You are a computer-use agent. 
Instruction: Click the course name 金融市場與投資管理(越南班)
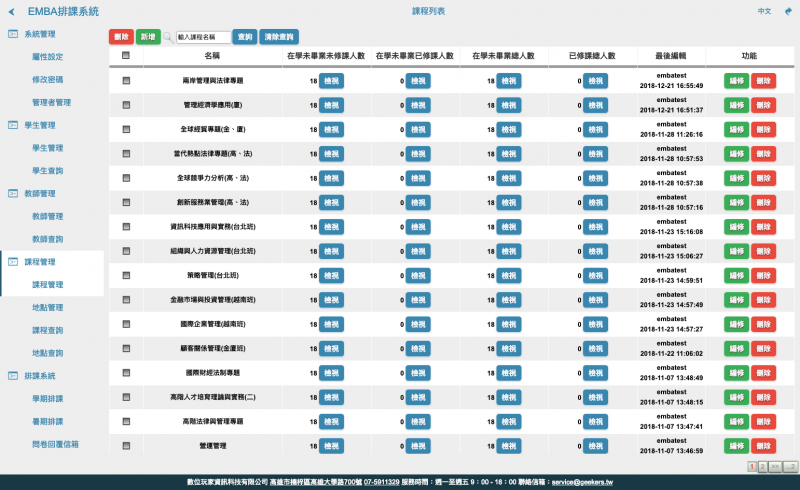click(213, 300)
